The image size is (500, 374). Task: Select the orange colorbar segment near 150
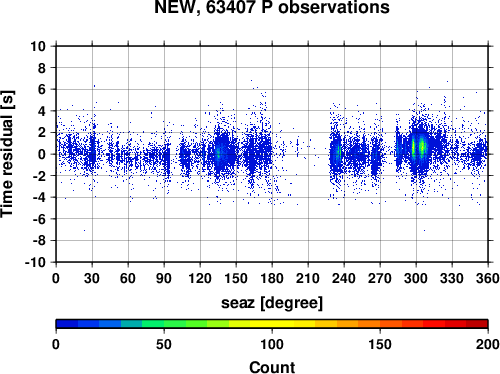point(380,324)
